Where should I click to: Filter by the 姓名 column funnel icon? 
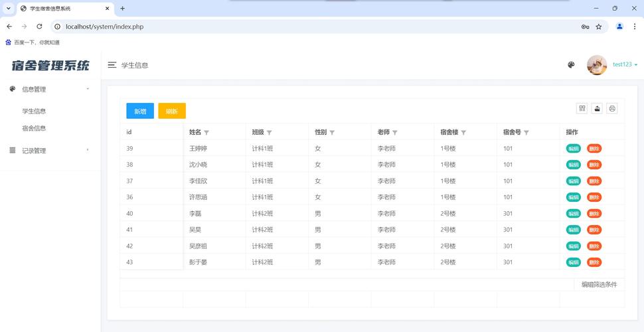tap(206, 133)
